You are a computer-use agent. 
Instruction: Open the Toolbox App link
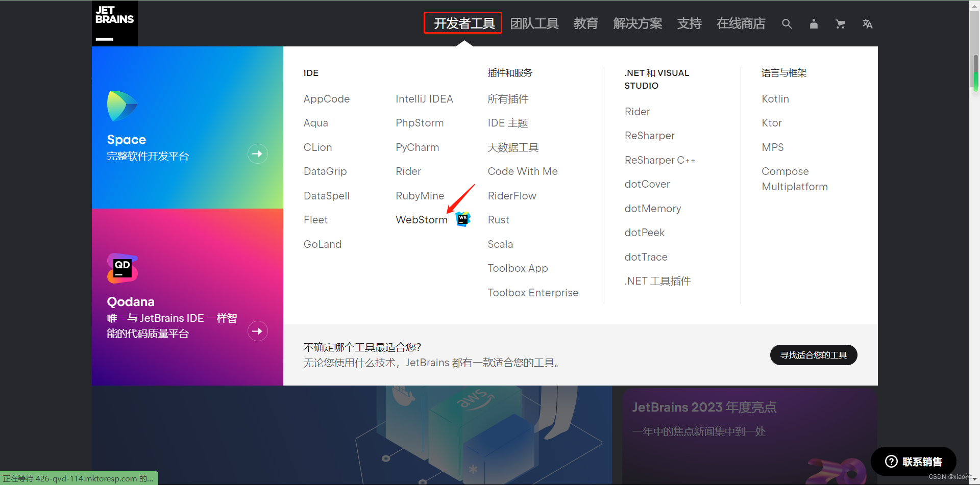(518, 268)
